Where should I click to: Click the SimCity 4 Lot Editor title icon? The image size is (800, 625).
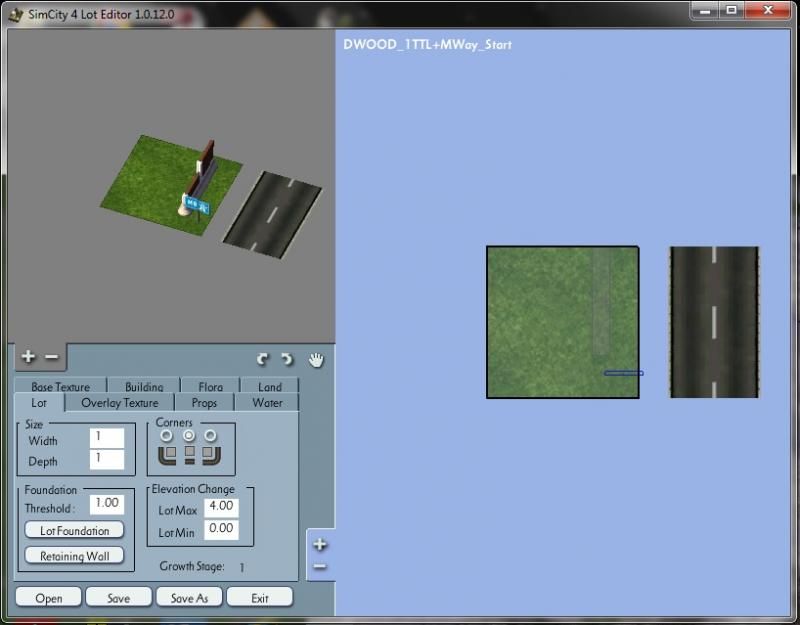coord(16,14)
